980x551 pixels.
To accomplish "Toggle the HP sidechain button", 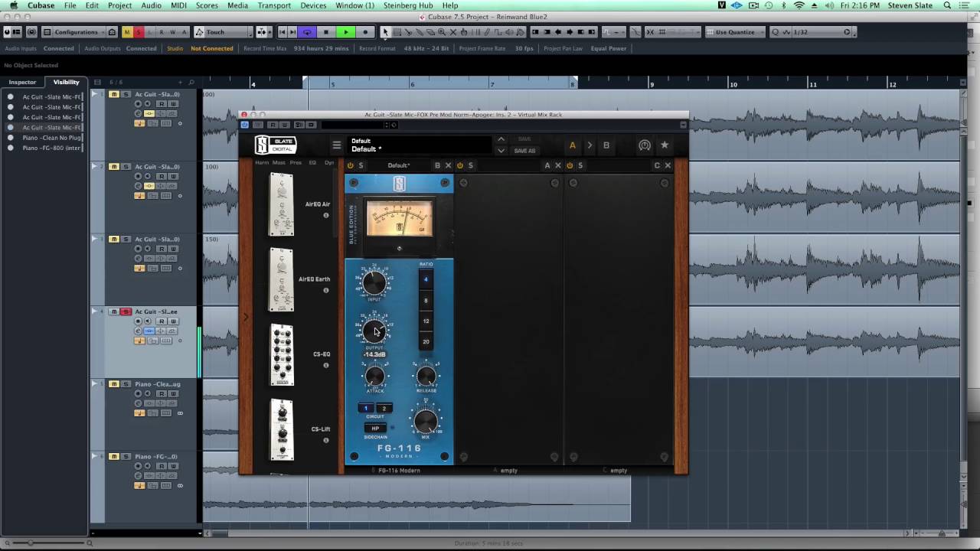I will 375,429.
